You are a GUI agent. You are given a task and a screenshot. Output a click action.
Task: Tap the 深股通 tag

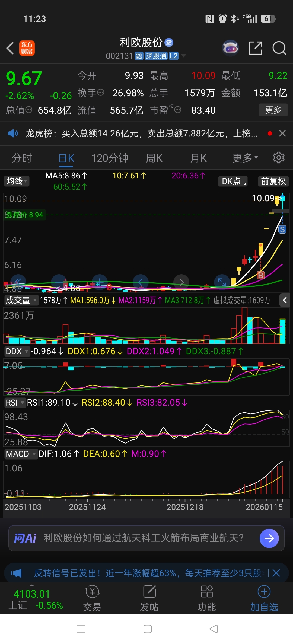(x=156, y=56)
